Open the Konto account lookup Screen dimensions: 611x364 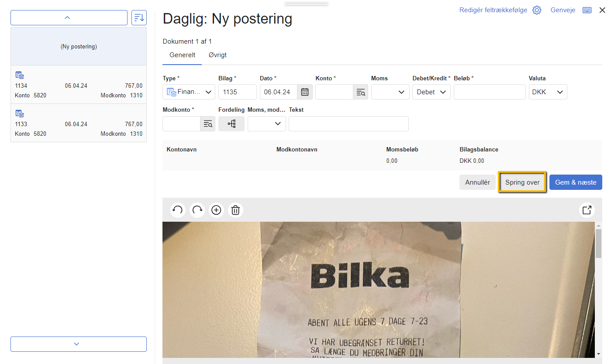tap(361, 92)
